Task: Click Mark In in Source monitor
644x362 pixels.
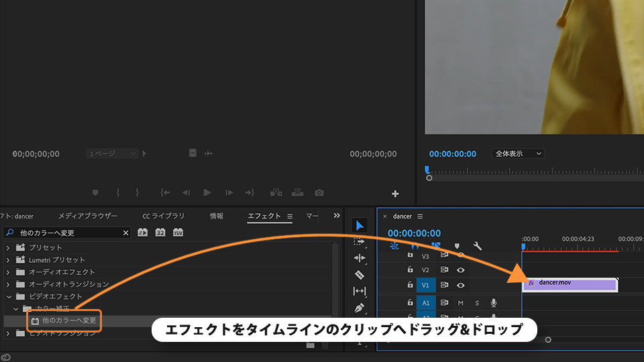Action: [x=118, y=192]
